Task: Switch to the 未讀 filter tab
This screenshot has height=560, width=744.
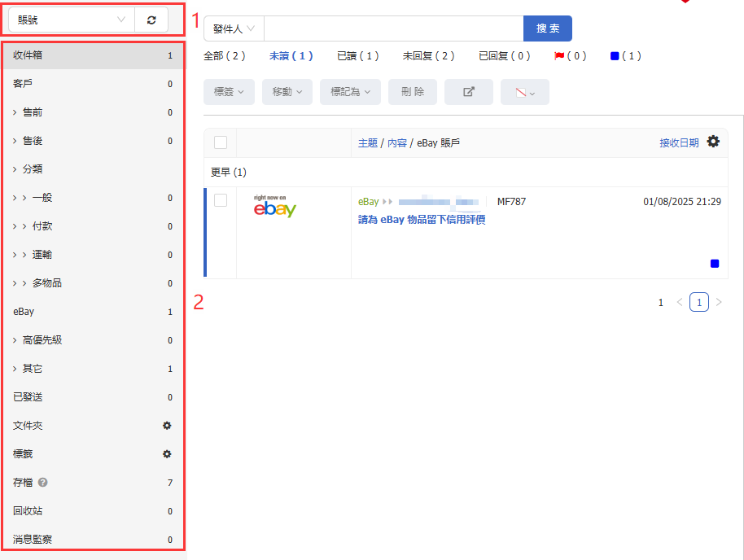Action: coord(291,56)
